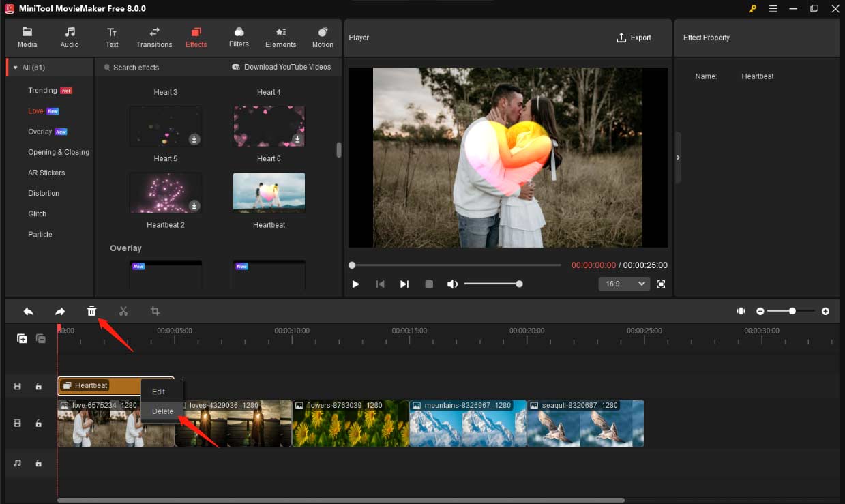Click the timeline horizontal scrollbar
This screenshot has height=504, width=845.
tap(341, 500)
